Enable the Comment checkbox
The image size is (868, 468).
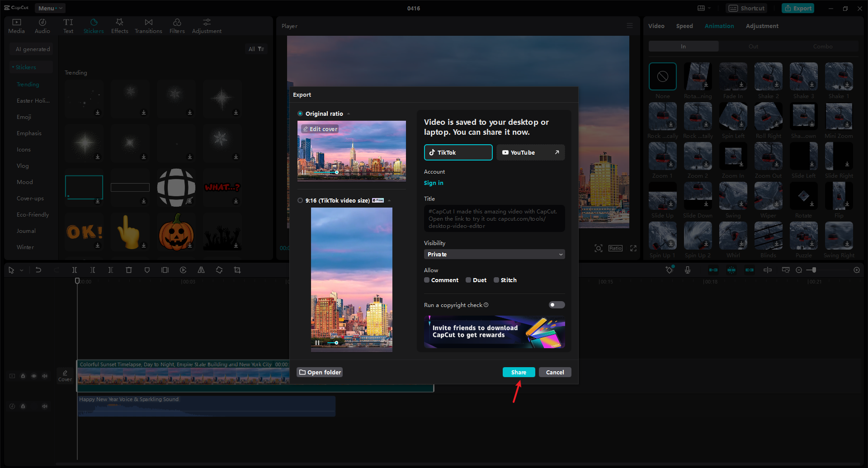427,280
